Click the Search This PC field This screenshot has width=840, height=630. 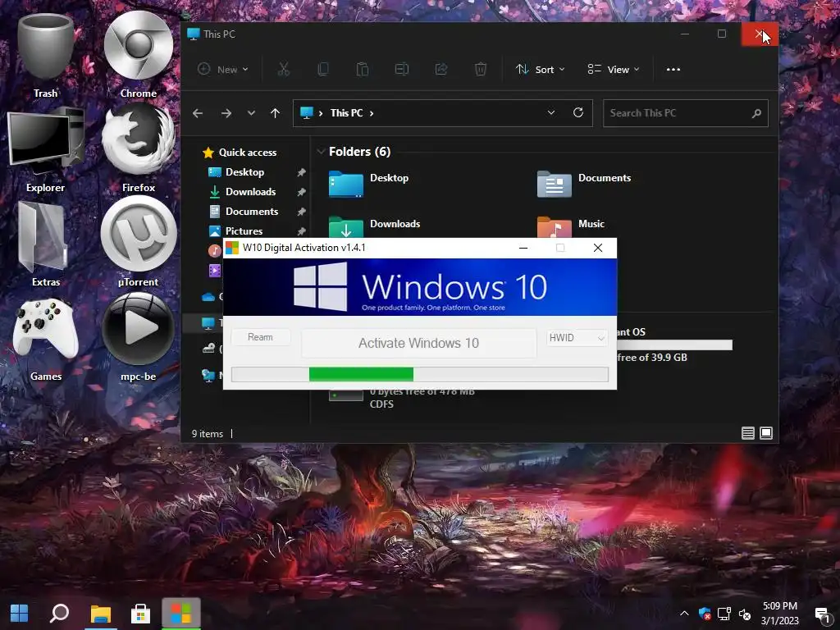coord(686,113)
